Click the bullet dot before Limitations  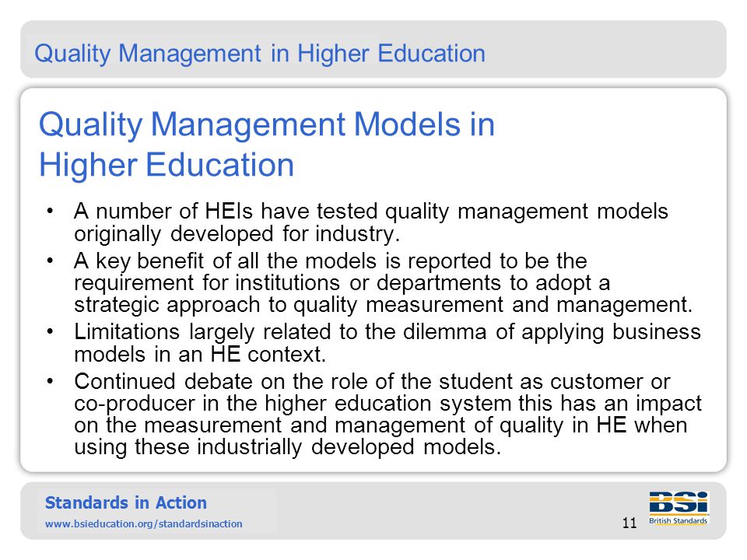pyautogui.click(x=50, y=331)
